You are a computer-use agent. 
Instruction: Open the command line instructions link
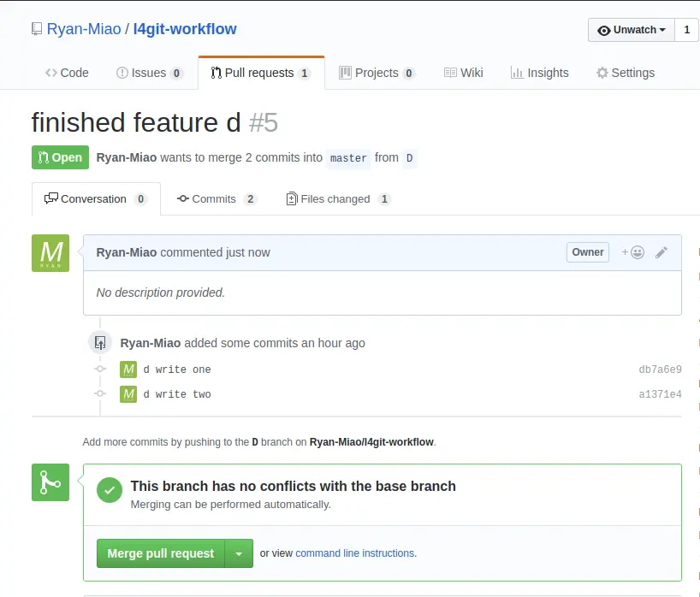(355, 553)
